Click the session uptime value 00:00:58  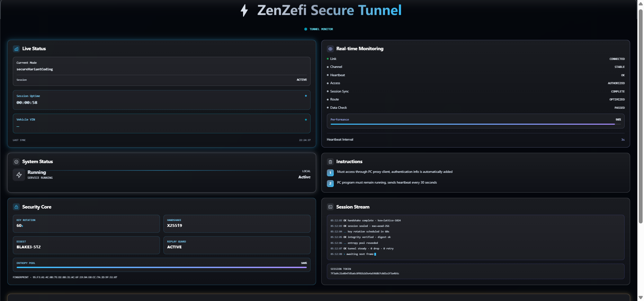(27, 103)
